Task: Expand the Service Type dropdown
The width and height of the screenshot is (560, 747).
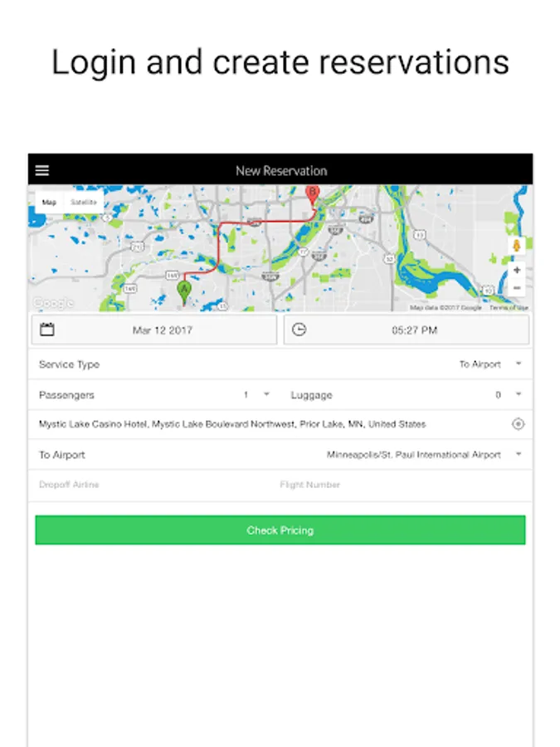Action: click(x=519, y=364)
